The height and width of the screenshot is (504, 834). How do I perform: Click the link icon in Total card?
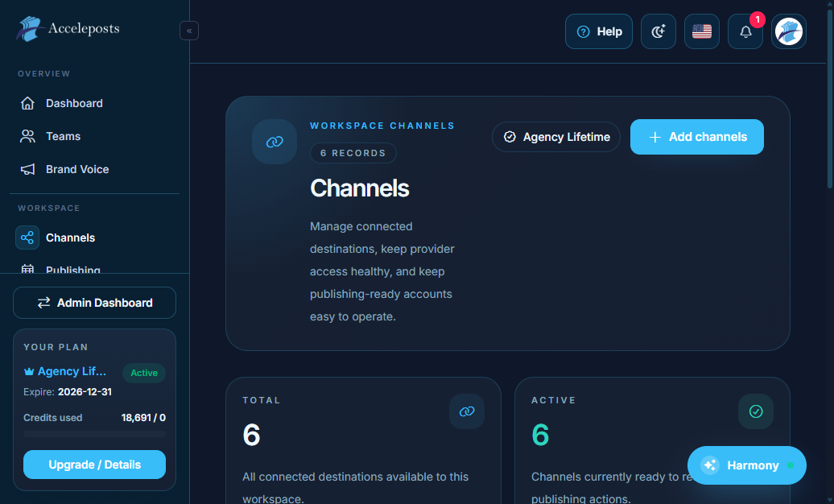point(467,411)
